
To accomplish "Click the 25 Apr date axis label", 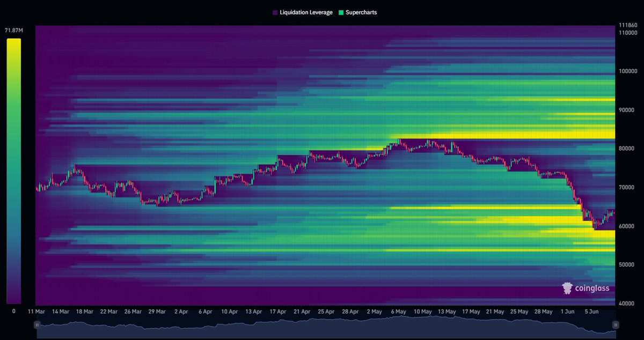I will click(x=326, y=311).
